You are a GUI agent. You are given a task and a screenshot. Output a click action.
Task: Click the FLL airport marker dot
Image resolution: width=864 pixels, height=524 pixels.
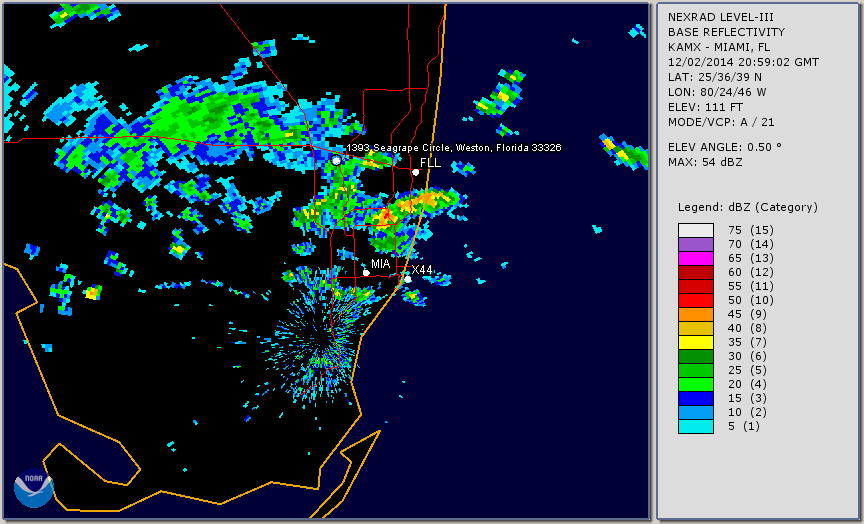[x=415, y=172]
